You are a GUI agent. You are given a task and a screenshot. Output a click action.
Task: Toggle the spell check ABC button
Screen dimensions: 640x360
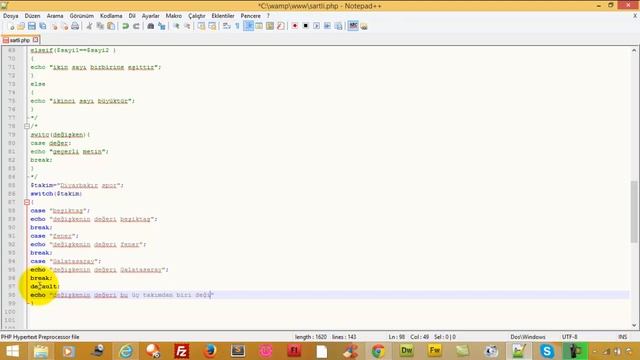click(x=353, y=26)
